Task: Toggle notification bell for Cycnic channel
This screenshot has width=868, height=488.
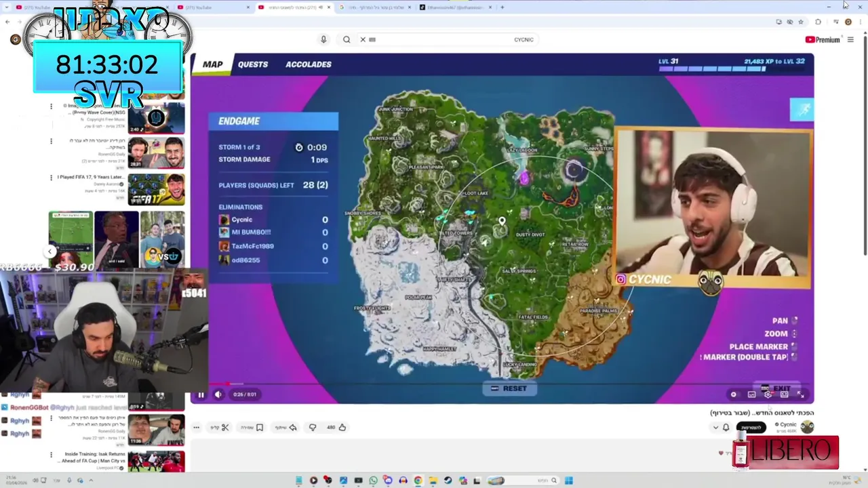Action: [x=726, y=428]
